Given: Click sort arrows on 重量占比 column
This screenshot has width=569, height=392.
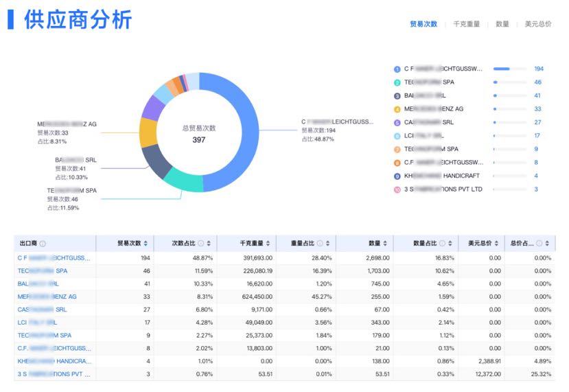Looking at the screenshot, I should tap(328, 244).
